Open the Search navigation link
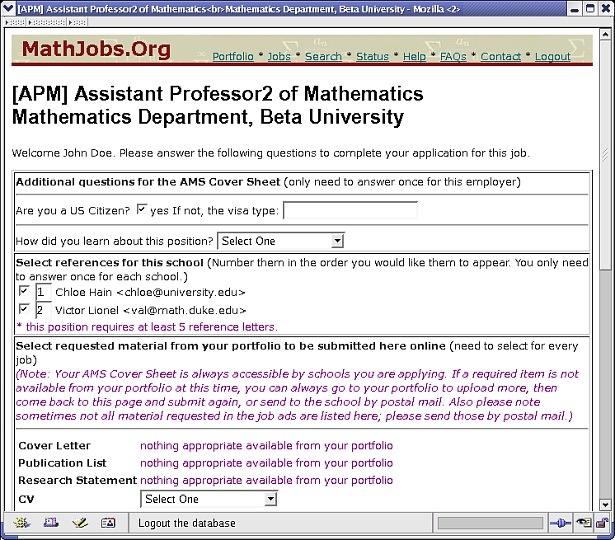This screenshot has width=615, height=540. [x=324, y=56]
